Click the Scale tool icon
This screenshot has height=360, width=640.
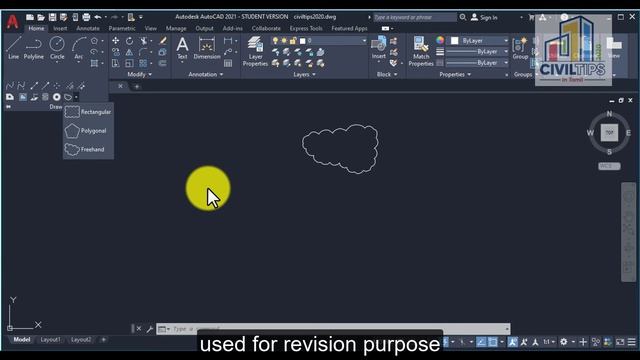(129, 63)
